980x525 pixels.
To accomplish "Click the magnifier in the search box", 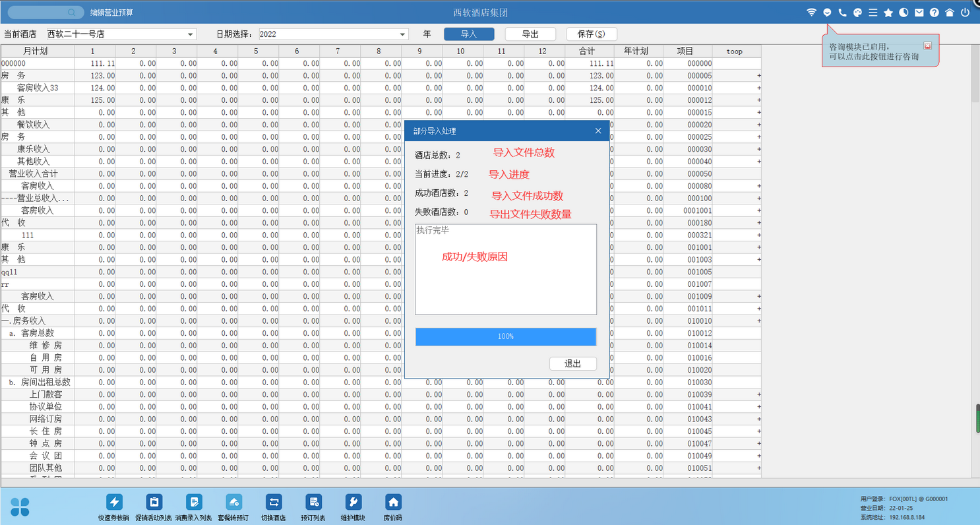I will tap(72, 13).
